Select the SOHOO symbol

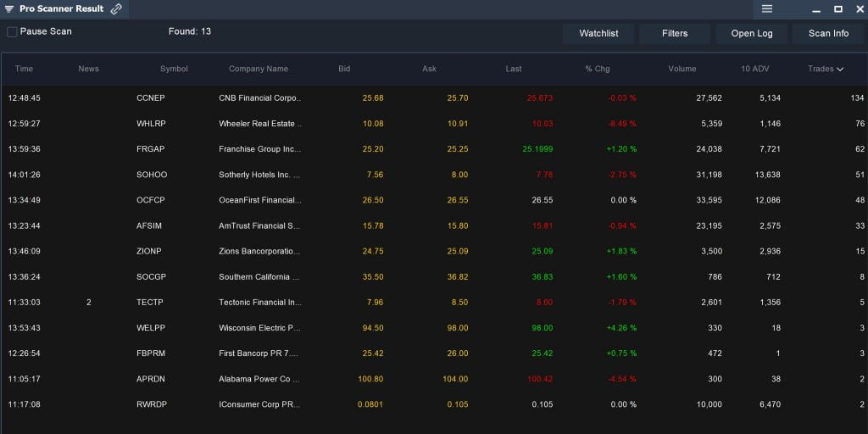coord(152,175)
